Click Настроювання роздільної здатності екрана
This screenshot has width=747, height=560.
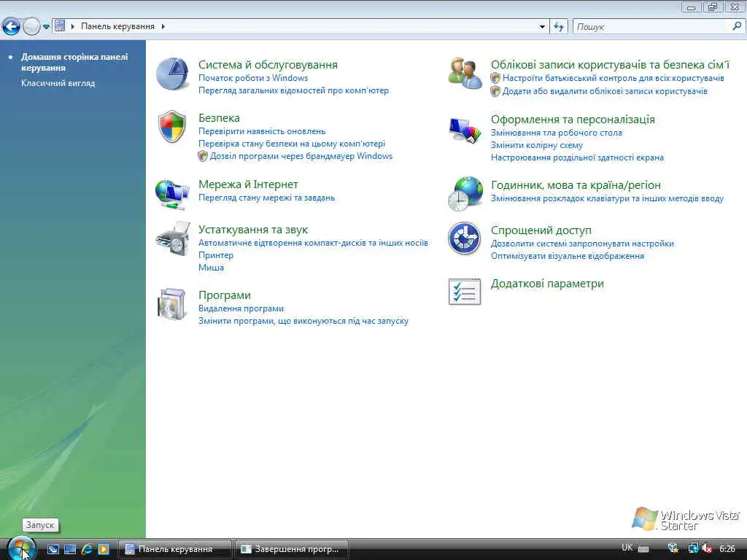pos(578,157)
